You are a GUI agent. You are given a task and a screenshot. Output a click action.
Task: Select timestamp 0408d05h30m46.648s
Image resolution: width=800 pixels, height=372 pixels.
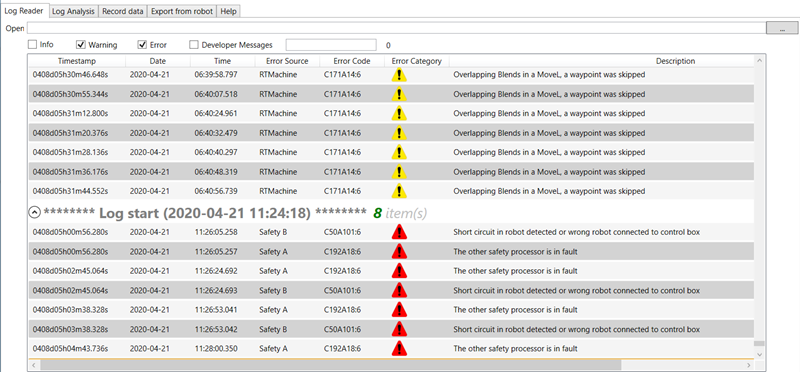70,75
